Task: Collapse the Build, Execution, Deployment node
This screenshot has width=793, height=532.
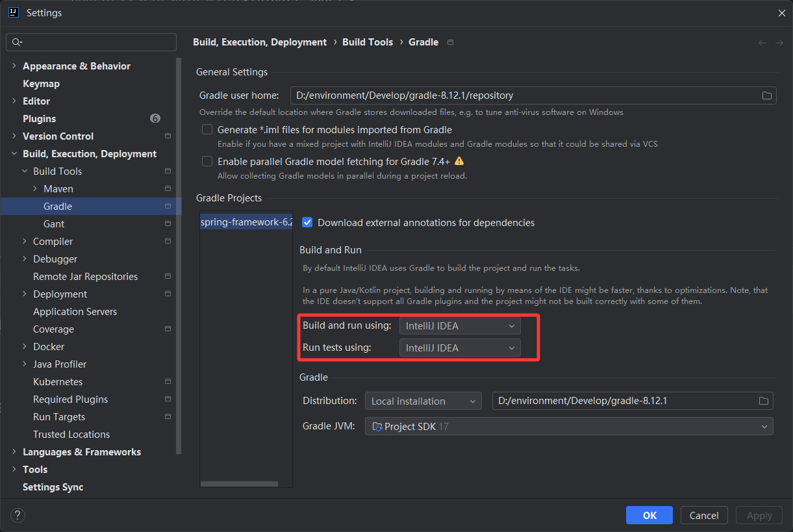Action: [x=14, y=154]
